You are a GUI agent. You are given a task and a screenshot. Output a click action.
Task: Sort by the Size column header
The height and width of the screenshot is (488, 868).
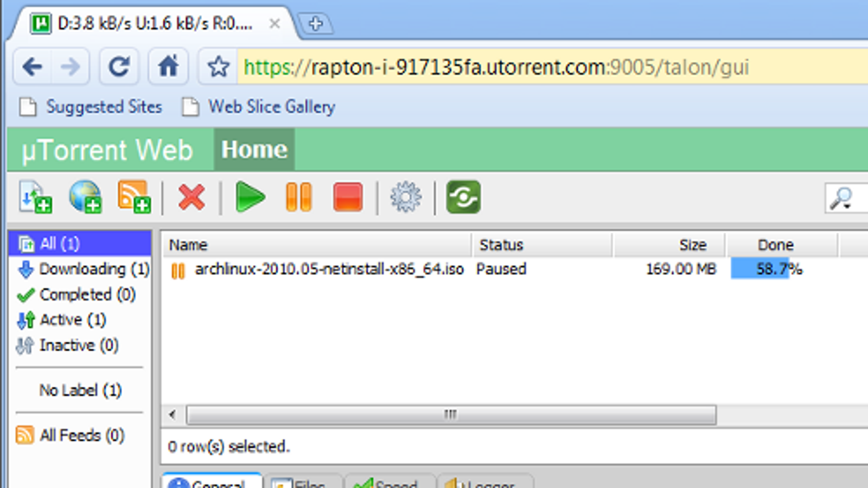pos(669,245)
